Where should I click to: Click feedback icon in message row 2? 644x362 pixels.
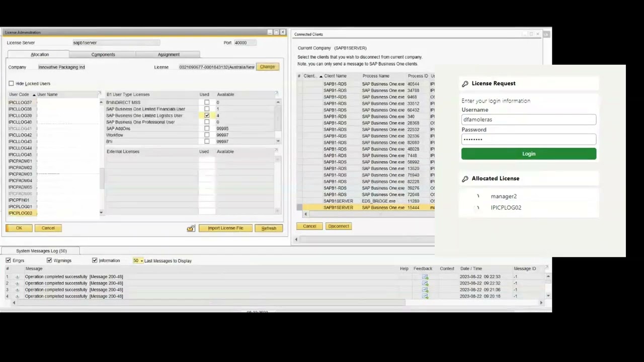click(x=425, y=283)
